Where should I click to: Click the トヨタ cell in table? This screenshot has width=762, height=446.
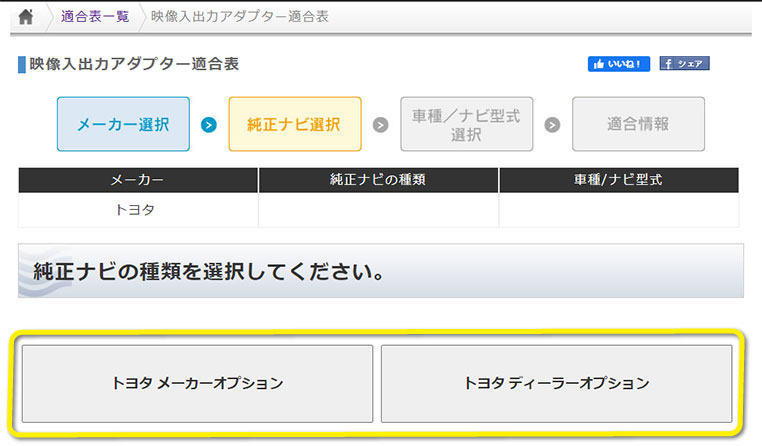pos(138,210)
